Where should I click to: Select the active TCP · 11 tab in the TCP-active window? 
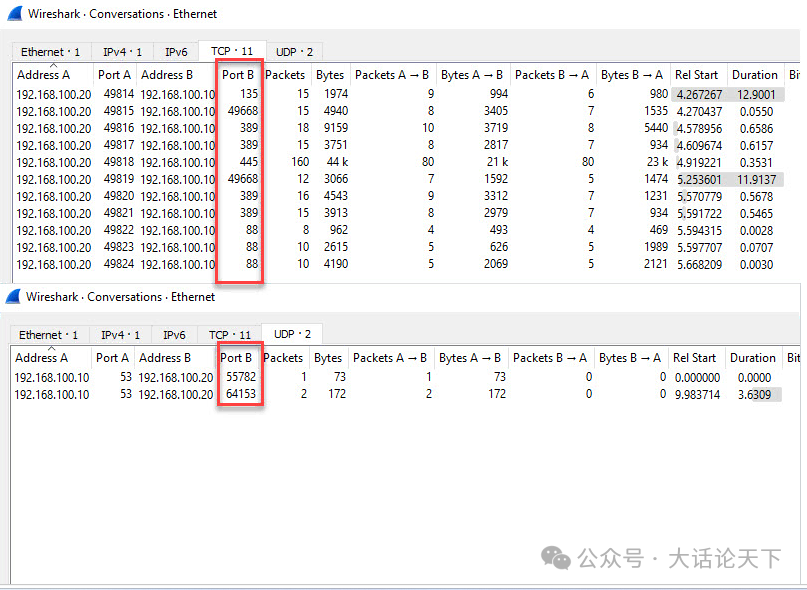pyautogui.click(x=232, y=51)
